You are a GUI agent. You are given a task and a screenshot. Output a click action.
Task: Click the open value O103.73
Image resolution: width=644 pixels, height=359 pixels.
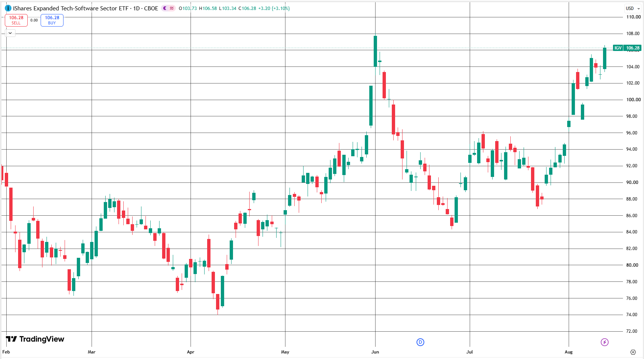(188, 8)
